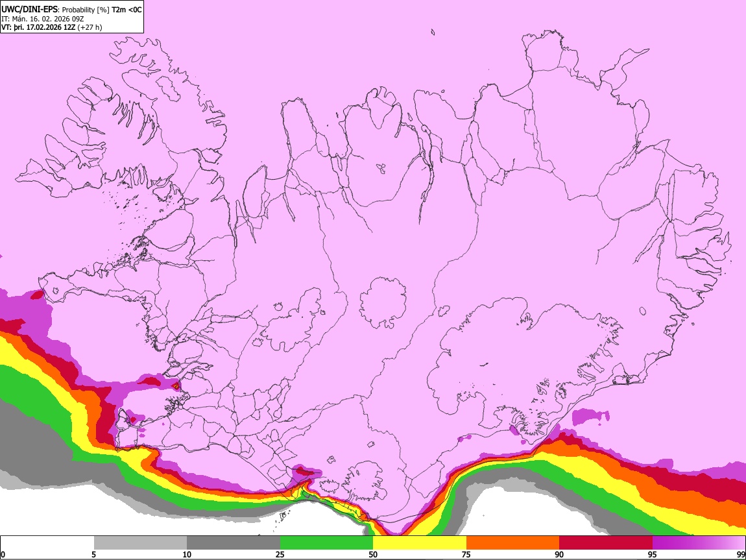746x560 pixels.
Task: Click the legend value '5'
Action: tap(93, 554)
